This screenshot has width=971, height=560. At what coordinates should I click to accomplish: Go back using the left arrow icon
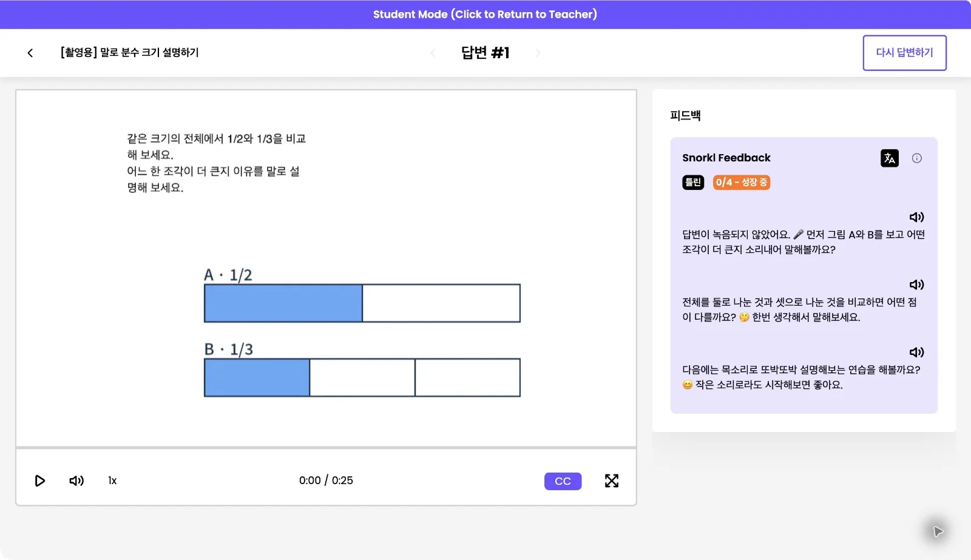click(30, 53)
